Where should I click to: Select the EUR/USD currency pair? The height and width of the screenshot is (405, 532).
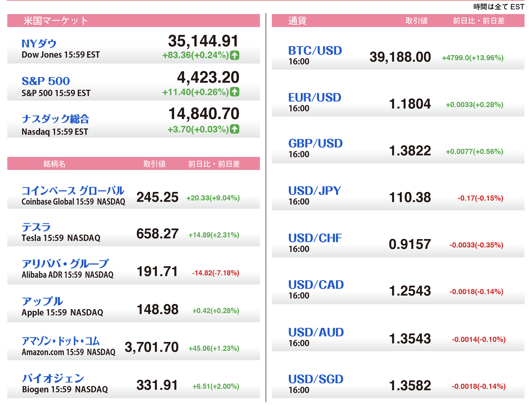coord(315,97)
